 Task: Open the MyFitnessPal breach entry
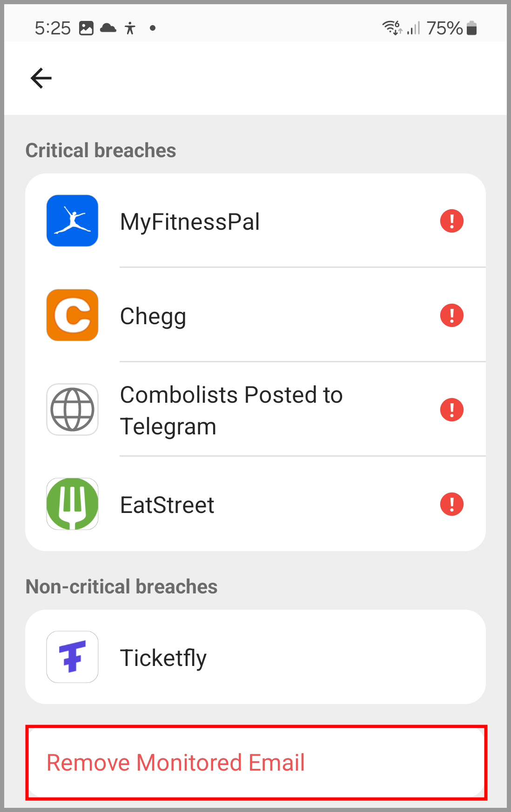255,221
